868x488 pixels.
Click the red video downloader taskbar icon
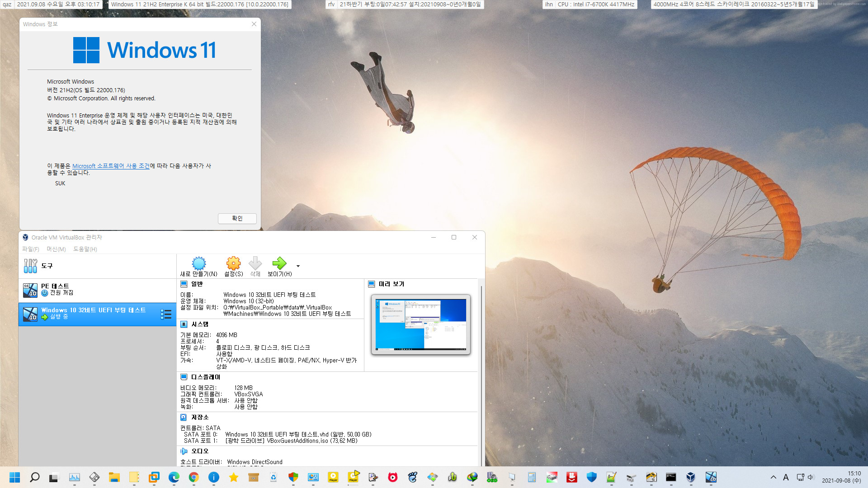pyautogui.click(x=571, y=477)
